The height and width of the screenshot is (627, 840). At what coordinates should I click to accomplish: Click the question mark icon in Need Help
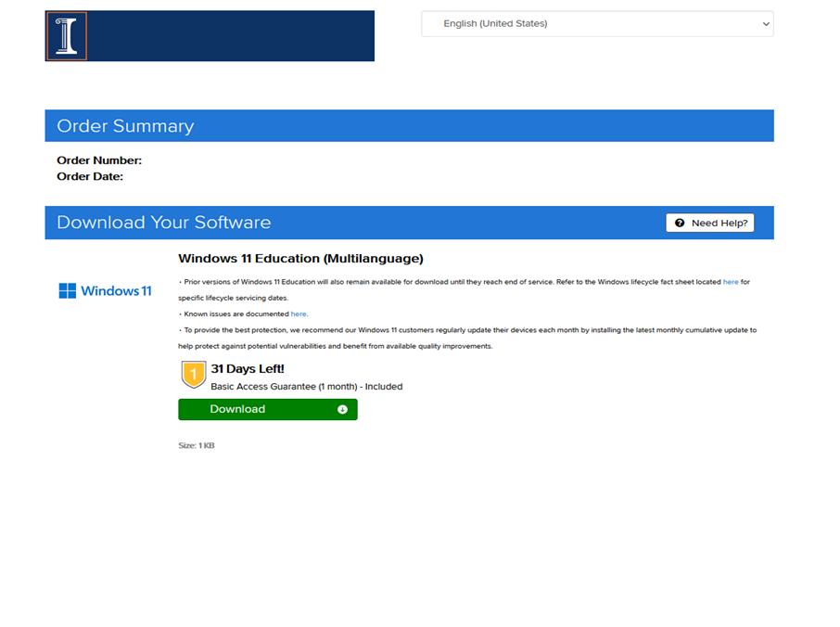(680, 223)
